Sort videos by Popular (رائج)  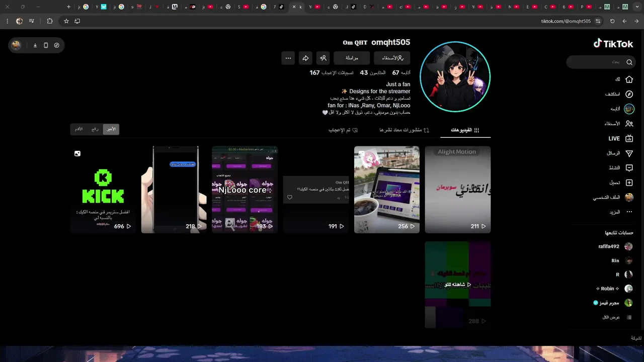click(95, 129)
